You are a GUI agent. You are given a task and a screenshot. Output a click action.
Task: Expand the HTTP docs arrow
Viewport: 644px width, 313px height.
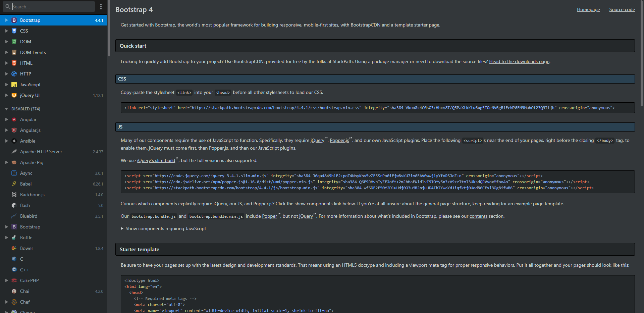pos(6,74)
